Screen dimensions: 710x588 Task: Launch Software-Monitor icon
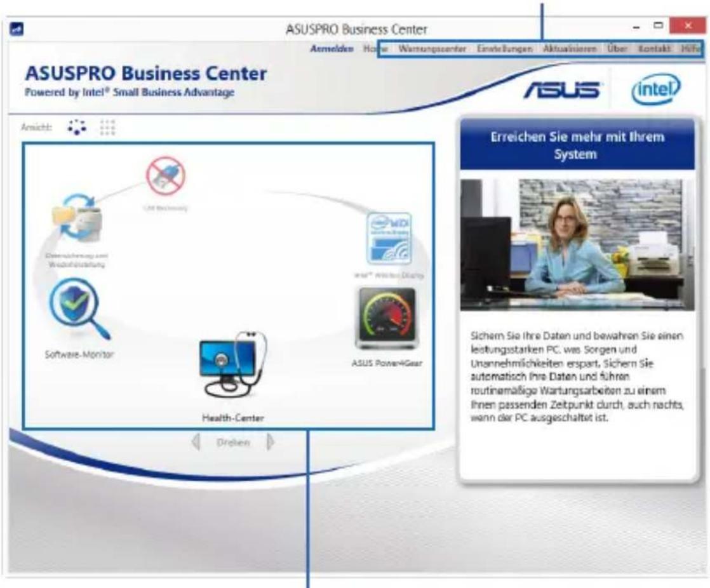click(x=79, y=309)
